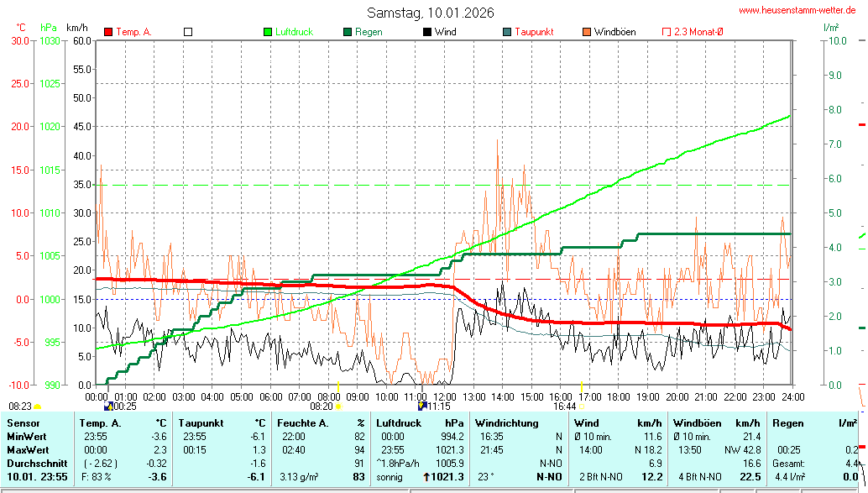Click the moon icon beside 00:25
Image resolution: width=868 pixels, height=493 pixels.
108,406
